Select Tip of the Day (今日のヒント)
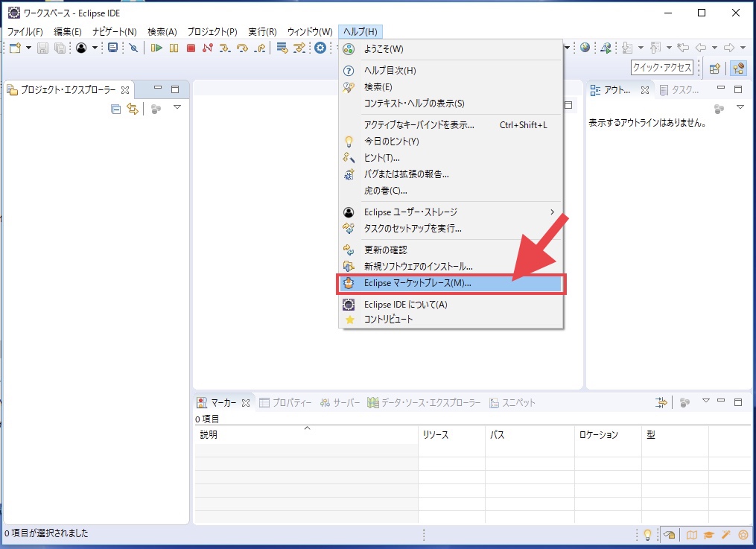 point(451,142)
